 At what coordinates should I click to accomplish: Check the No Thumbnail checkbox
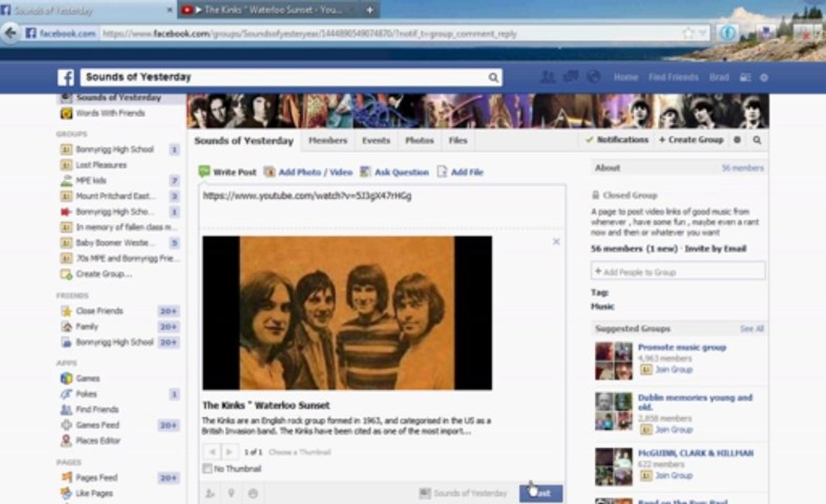(x=208, y=468)
